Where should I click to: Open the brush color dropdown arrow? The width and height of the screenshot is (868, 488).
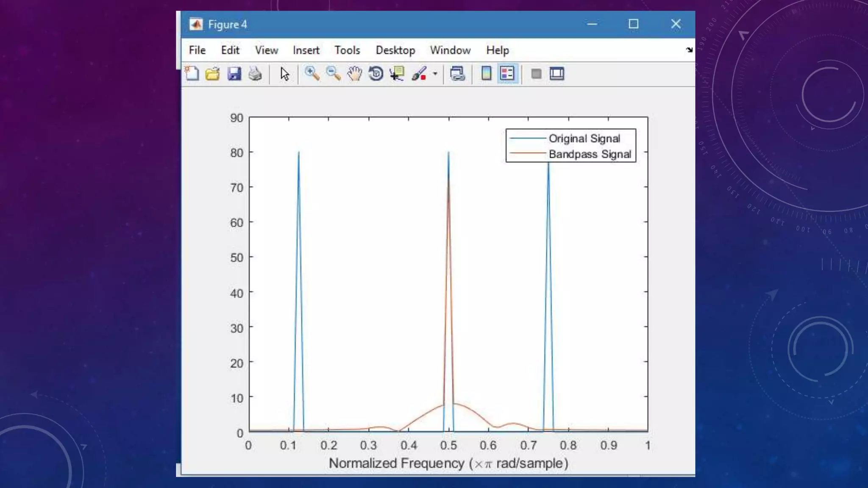(x=435, y=74)
